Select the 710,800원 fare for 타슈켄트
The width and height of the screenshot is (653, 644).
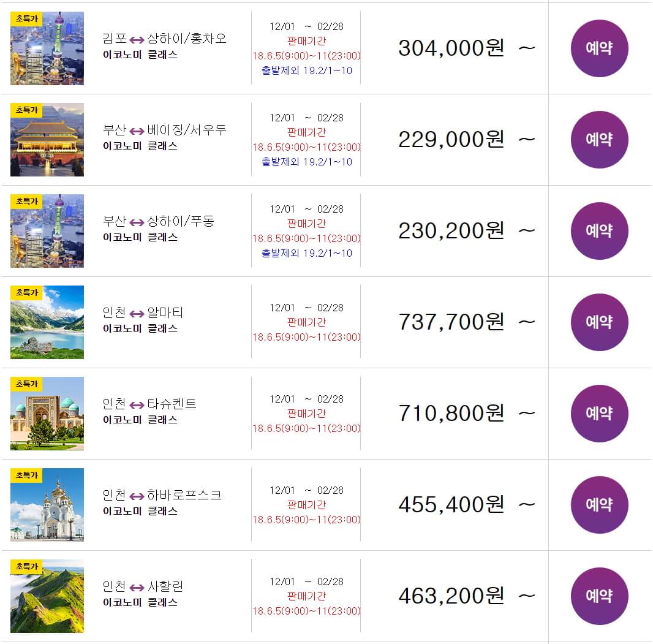(x=451, y=413)
